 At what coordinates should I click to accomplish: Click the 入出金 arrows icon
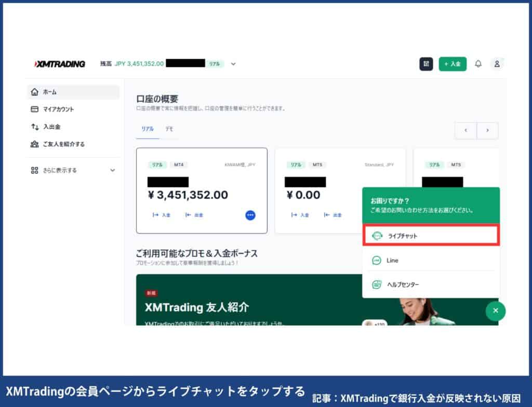(35, 127)
